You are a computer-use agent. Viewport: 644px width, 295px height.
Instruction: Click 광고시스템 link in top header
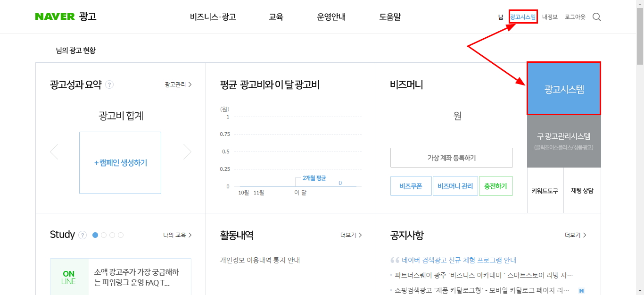tap(523, 17)
